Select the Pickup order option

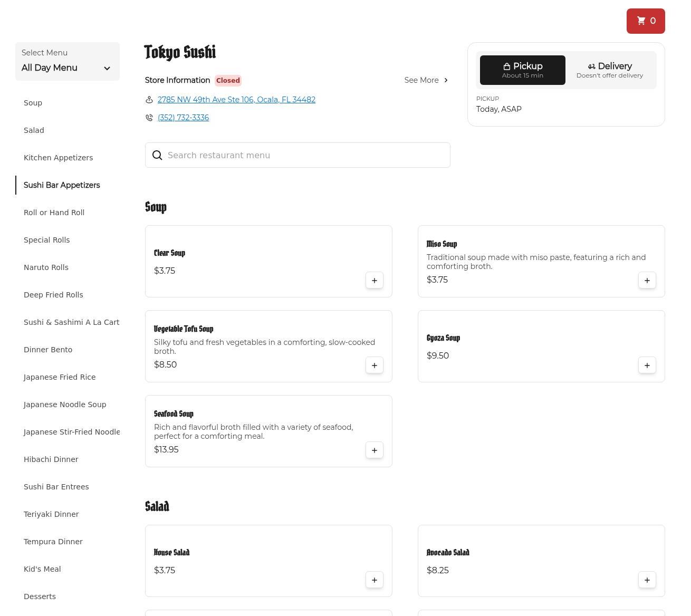click(x=522, y=70)
